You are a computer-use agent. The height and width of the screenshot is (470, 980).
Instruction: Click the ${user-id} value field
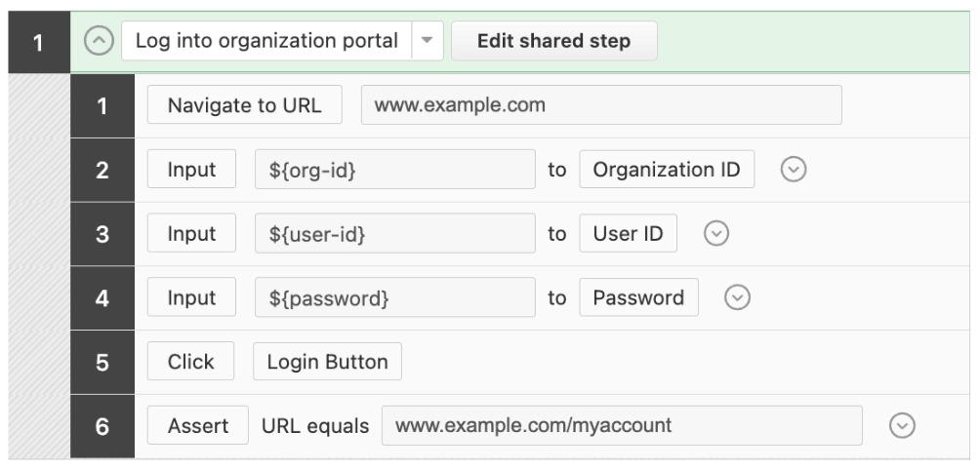(x=394, y=234)
